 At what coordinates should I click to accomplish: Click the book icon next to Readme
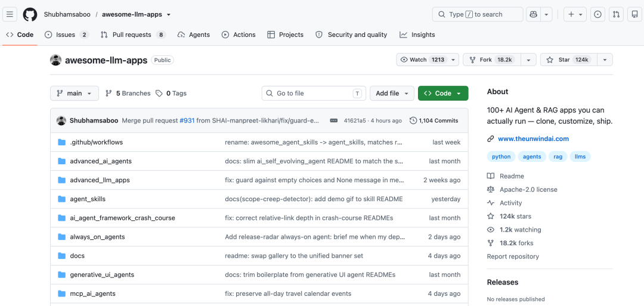pos(490,176)
